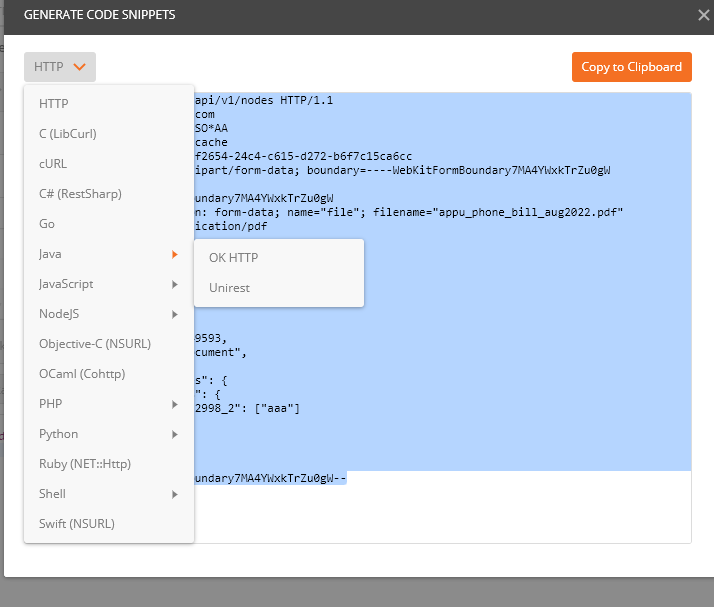Click the 'api/v1/nodes HTTP/1.1' line

click(x=264, y=100)
